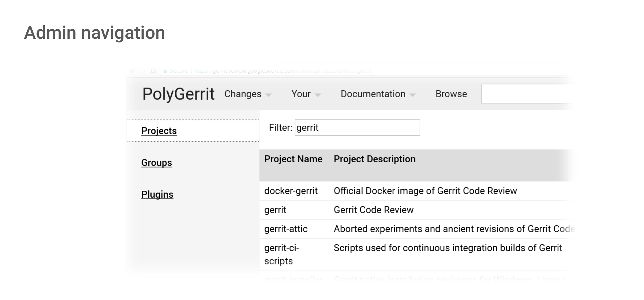The height and width of the screenshot is (300, 644).
Task: Click the browser forward arrow icon
Action: pos(143,71)
